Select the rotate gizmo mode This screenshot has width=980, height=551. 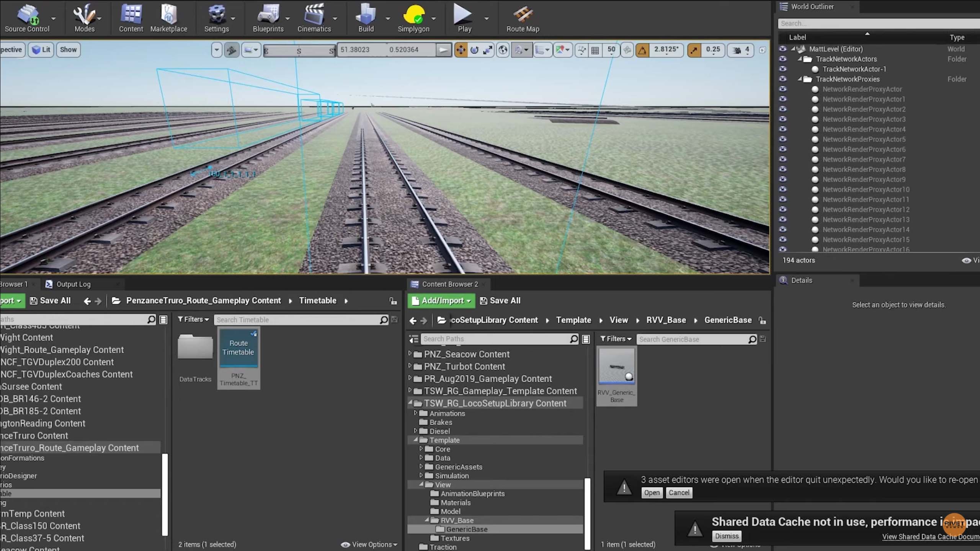(x=474, y=50)
